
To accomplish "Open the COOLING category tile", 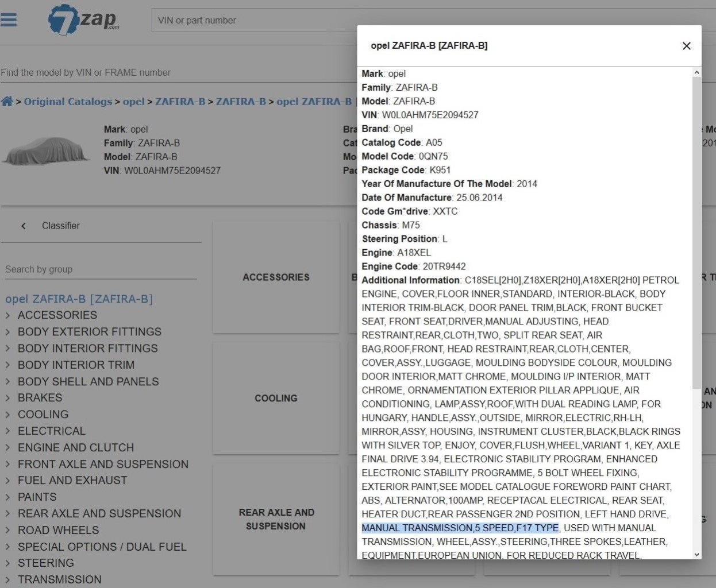I will [276, 399].
